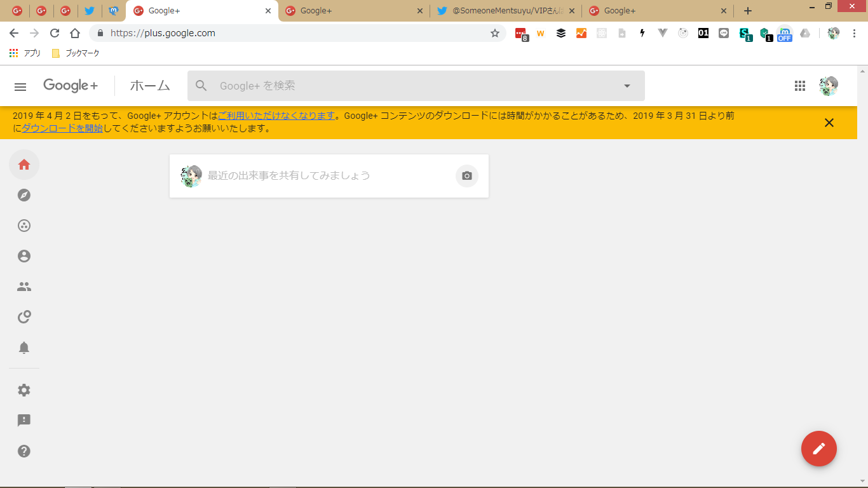The image size is (868, 488).
Task: Open the Notifications bell icon
Action: 24,348
